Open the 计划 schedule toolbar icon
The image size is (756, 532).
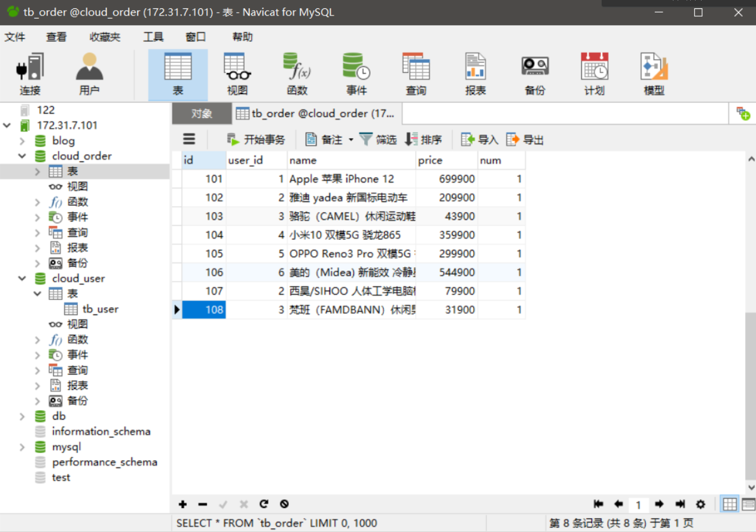click(x=595, y=75)
